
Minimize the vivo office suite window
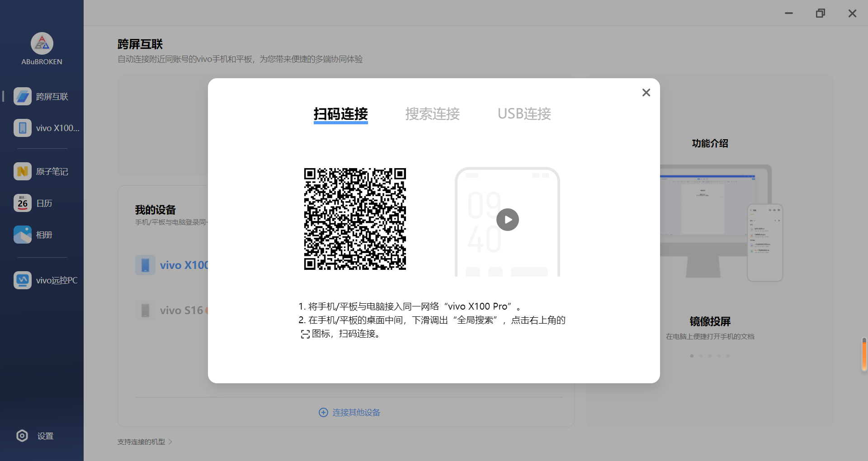pos(789,13)
